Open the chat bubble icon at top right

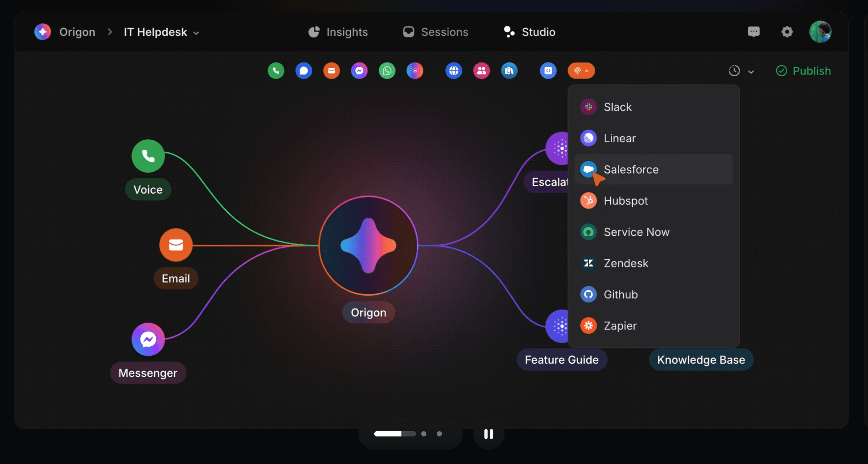tap(754, 32)
